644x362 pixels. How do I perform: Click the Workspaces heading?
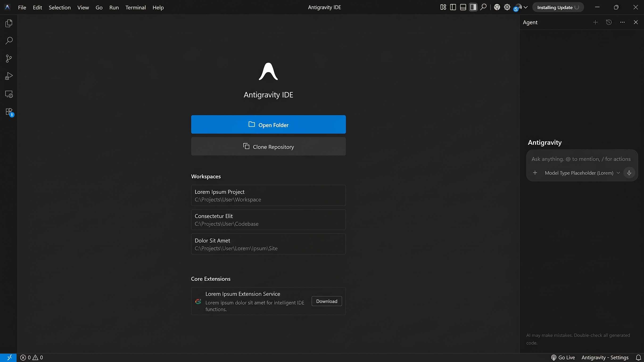coord(206,177)
